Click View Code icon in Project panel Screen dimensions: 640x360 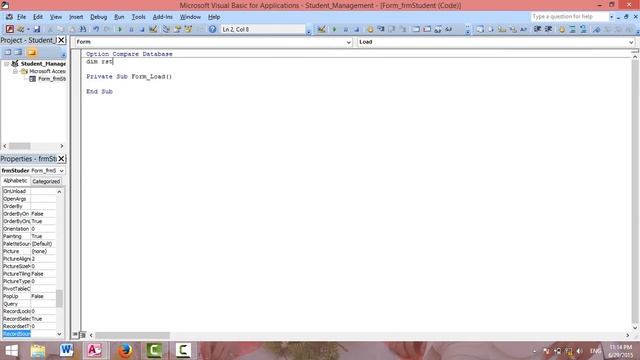coord(7,52)
